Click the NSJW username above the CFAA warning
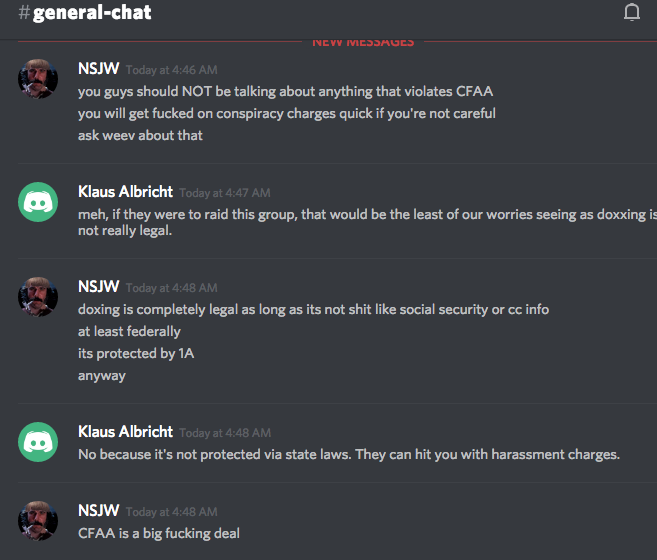The height and width of the screenshot is (560, 657). (99, 69)
